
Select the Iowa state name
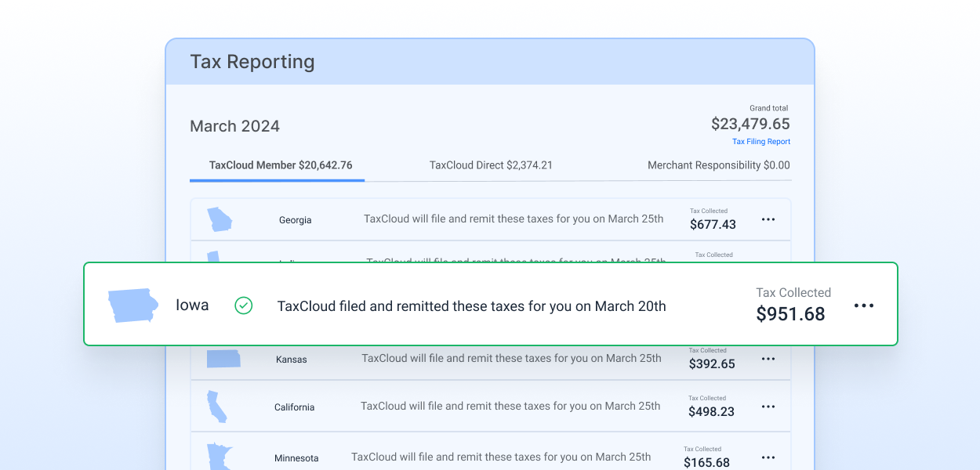(x=192, y=305)
